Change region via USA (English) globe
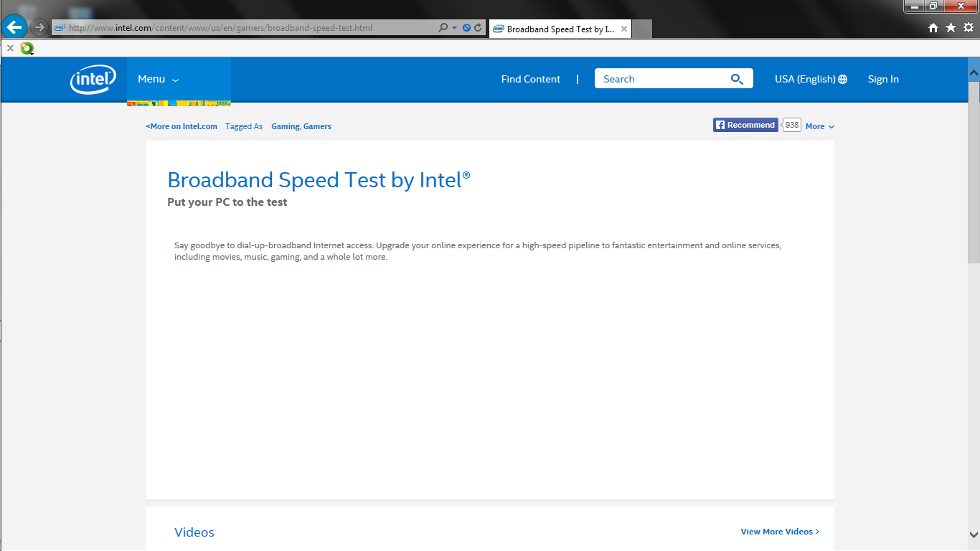 click(811, 79)
